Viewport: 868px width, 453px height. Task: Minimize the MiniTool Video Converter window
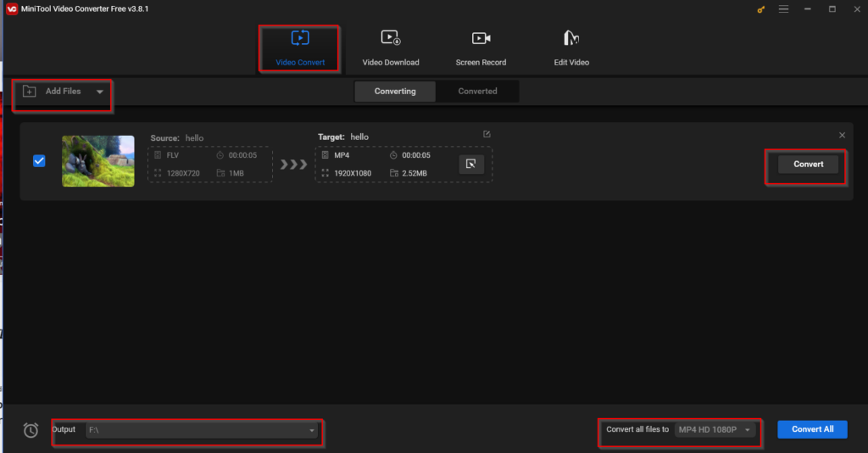pyautogui.click(x=808, y=9)
